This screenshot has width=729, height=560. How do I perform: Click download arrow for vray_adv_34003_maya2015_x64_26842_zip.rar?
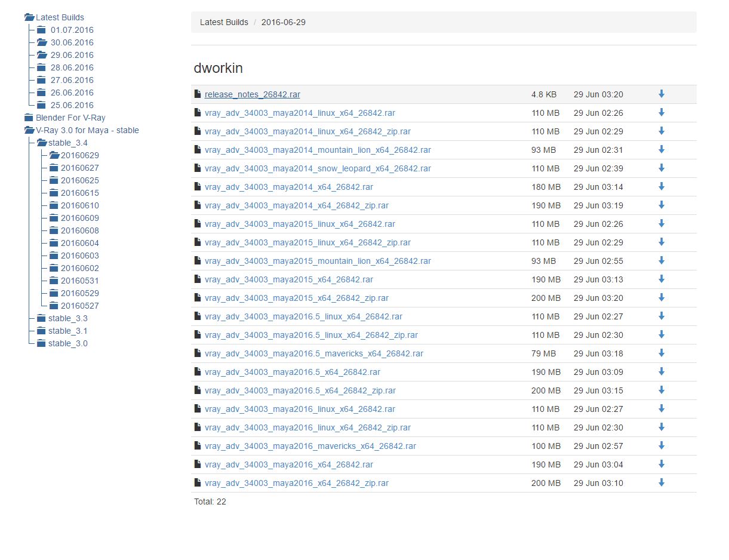pyautogui.click(x=662, y=298)
